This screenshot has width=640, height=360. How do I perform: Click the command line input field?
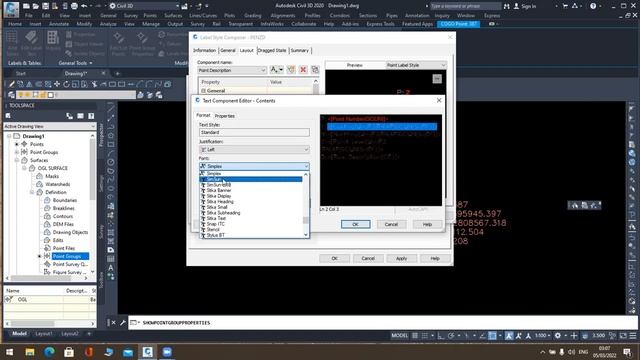[x=382, y=322]
